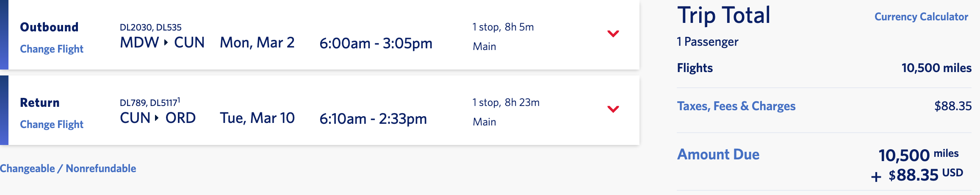Click the plus sign before $88.35 USD
The height and width of the screenshot is (195, 980).
click(x=876, y=176)
